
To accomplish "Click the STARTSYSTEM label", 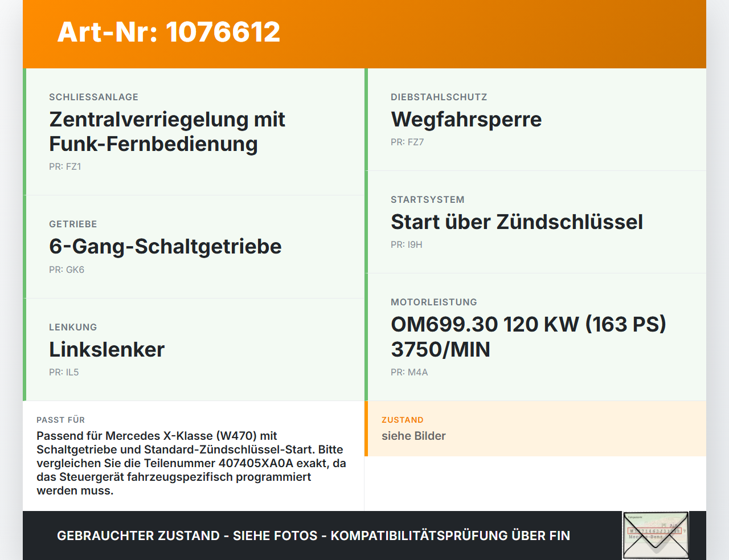I will pos(428,199).
